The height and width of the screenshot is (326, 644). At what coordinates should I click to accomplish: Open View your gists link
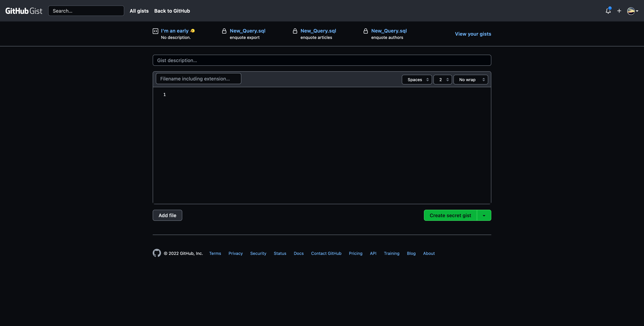point(473,34)
